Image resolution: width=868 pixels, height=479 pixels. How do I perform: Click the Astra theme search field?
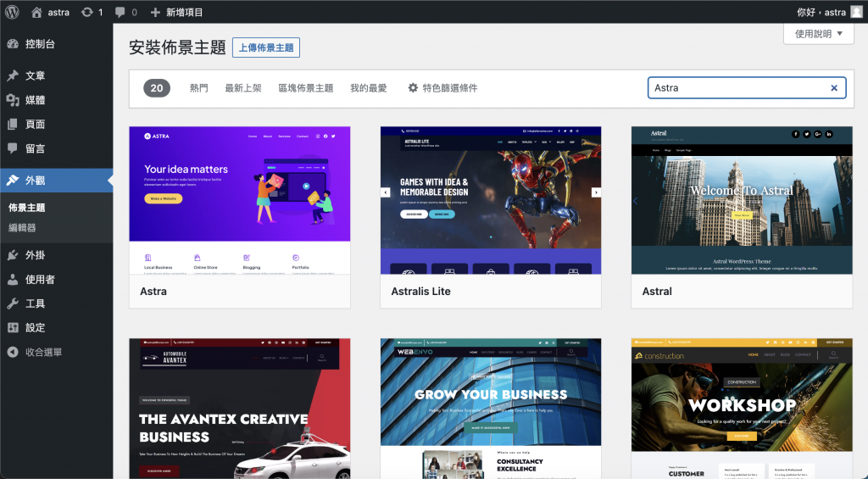(x=747, y=87)
